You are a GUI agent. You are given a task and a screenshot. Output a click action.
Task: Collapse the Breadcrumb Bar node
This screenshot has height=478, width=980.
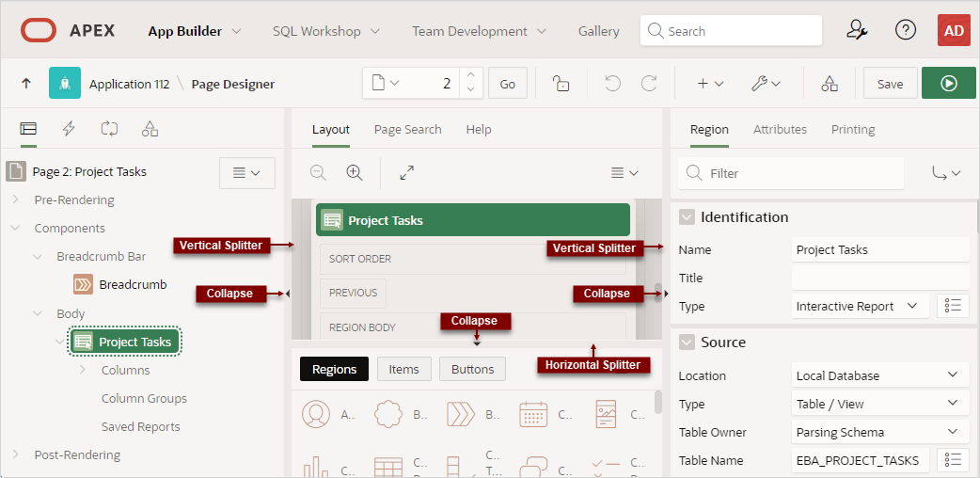[39, 257]
